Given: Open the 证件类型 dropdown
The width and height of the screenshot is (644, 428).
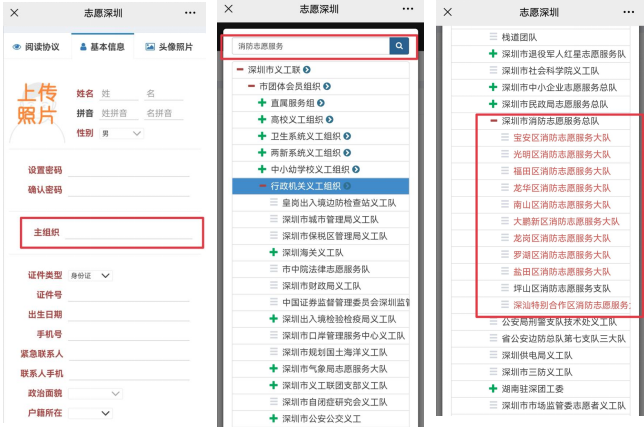Looking at the screenshot, I should point(94,275).
